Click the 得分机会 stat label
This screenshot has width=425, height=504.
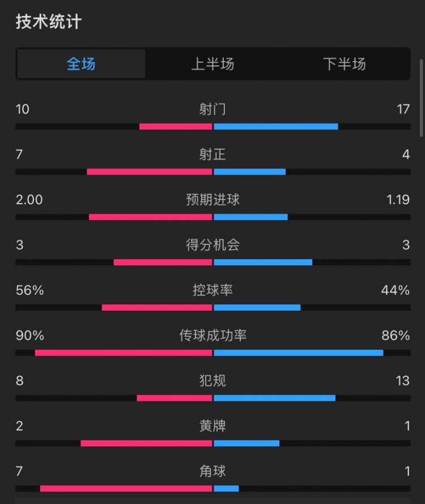[212, 245]
